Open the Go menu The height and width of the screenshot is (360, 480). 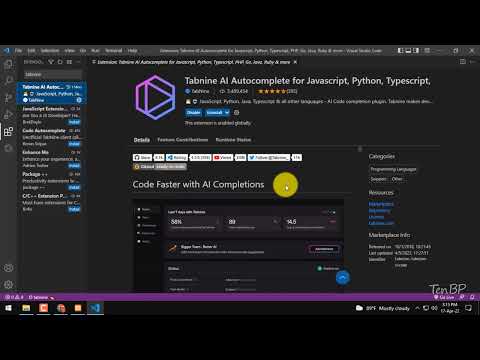83,51
